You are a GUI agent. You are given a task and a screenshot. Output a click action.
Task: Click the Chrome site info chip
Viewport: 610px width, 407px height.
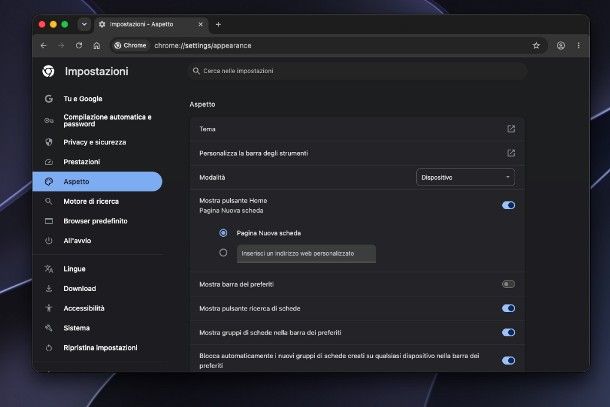click(x=130, y=46)
